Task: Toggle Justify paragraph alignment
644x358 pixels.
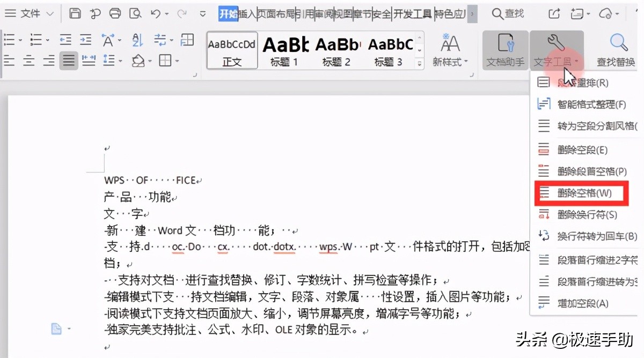Action: point(69,61)
